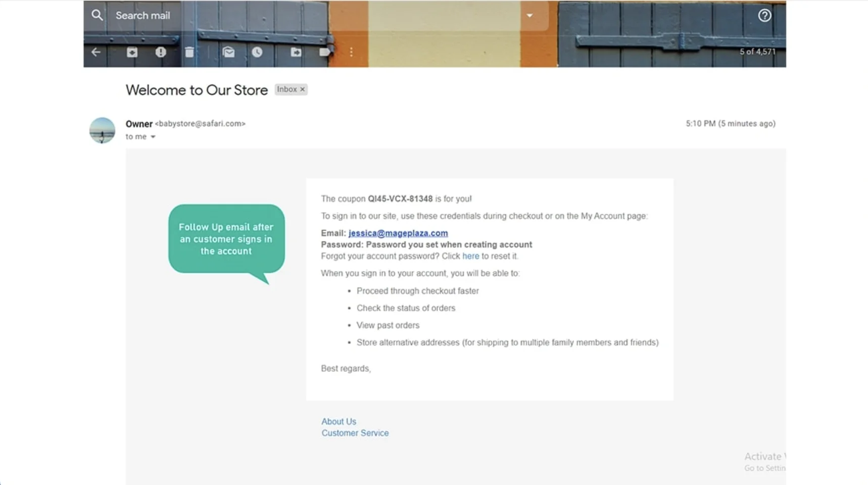Open Gmail help with the question mark icon

coord(764,16)
